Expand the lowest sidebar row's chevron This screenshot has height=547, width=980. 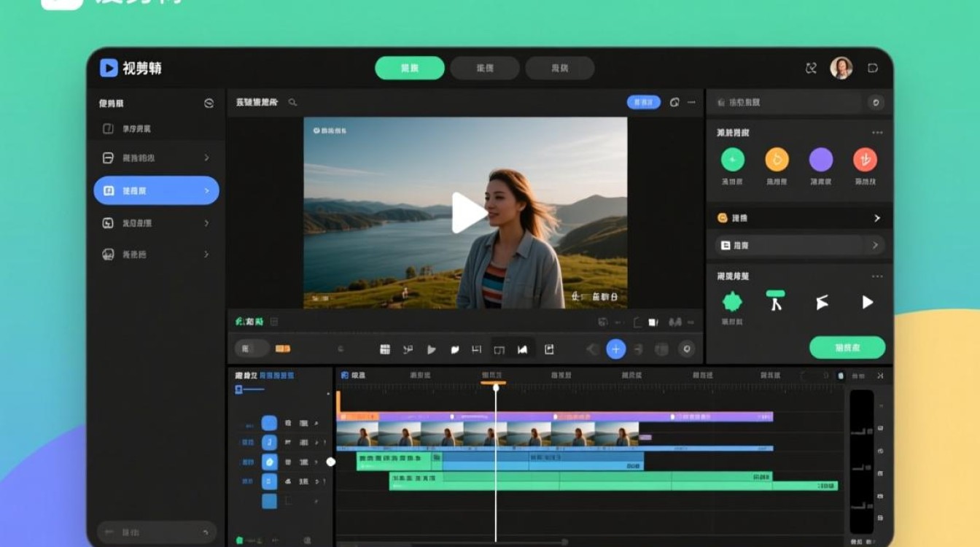click(x=206, y=255)
